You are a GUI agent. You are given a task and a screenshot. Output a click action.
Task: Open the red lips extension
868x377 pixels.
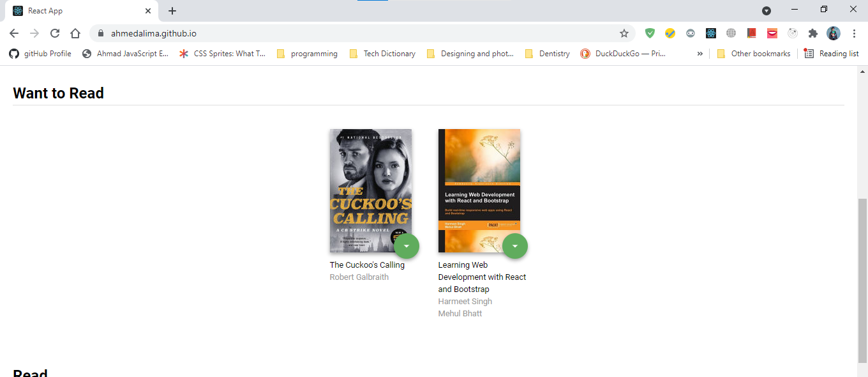point(772,33)
